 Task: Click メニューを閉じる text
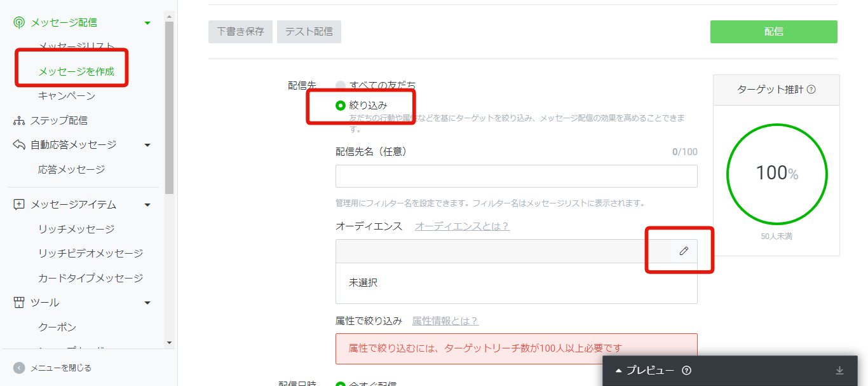coord(61,368)
